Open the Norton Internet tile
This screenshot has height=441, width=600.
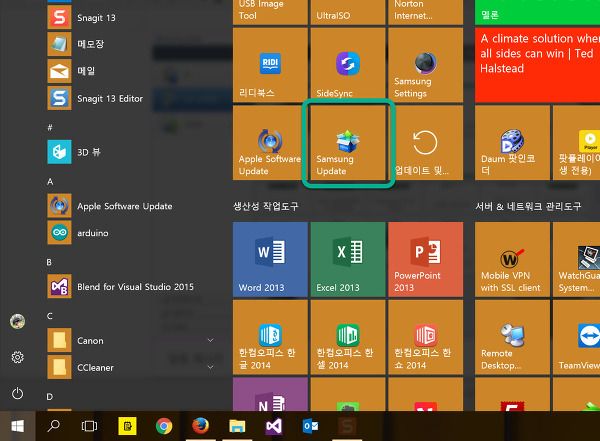(426, 12)
